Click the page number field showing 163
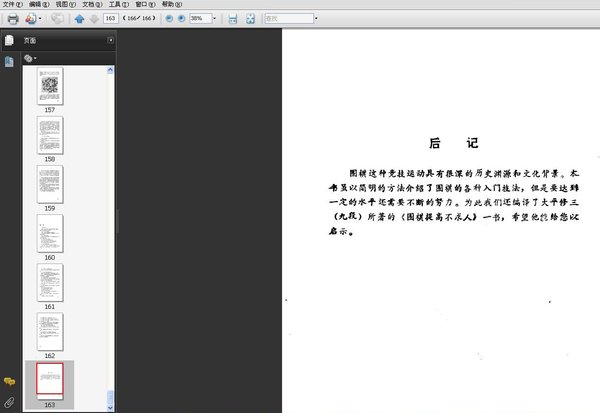The width and height of the screenshot is (600, 413). coord(111,18)
